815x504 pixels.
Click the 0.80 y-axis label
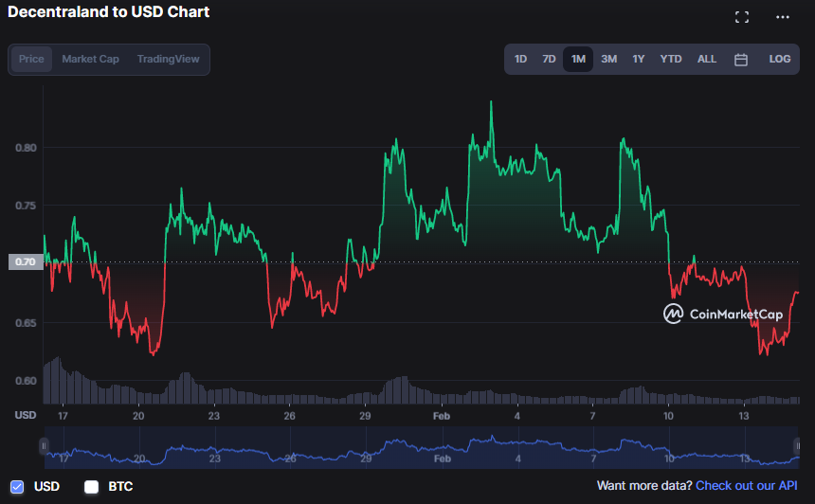(x=26, y=148)
